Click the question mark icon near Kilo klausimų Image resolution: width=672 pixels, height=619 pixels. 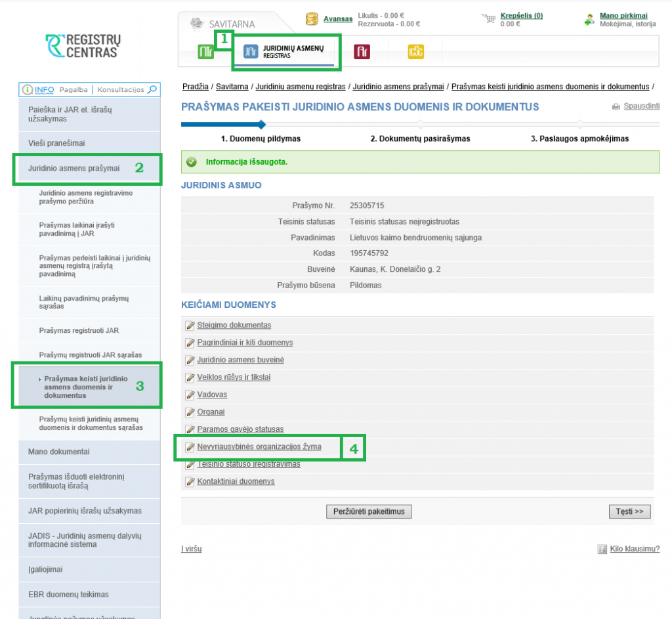click(602, 549)
